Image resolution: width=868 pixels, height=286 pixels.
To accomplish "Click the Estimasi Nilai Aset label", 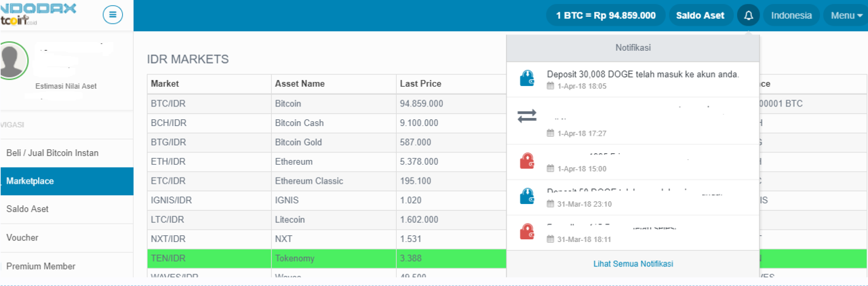I will (66, 87).
